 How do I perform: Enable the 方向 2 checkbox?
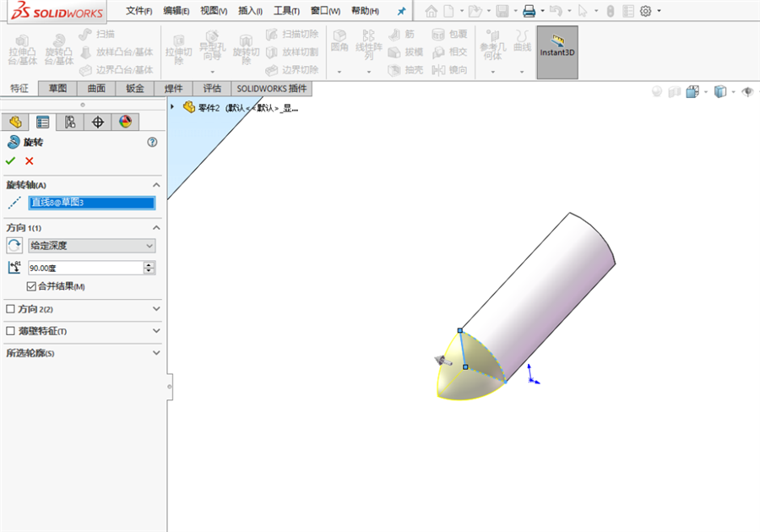pos(10,308)
